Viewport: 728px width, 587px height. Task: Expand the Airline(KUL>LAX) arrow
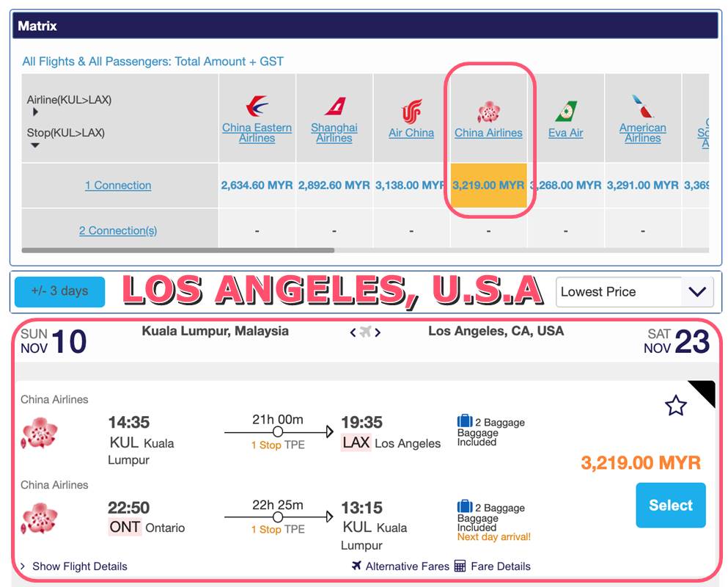point(35,112)
